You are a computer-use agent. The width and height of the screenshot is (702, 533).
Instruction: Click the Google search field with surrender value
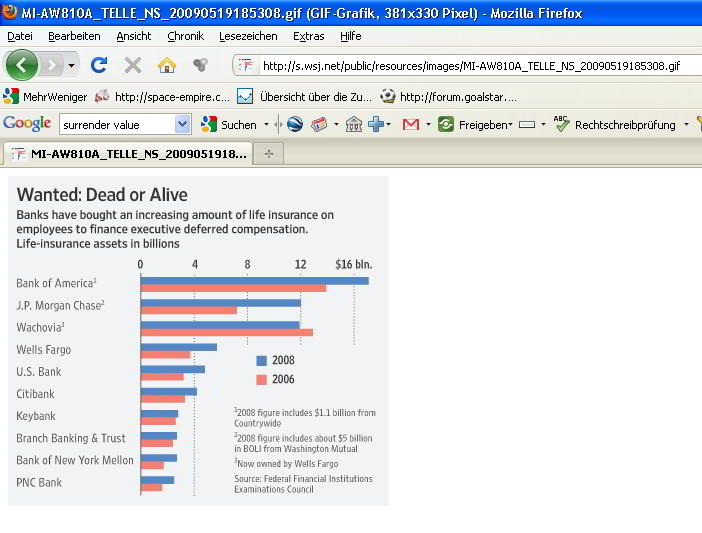tap(117, 125)
